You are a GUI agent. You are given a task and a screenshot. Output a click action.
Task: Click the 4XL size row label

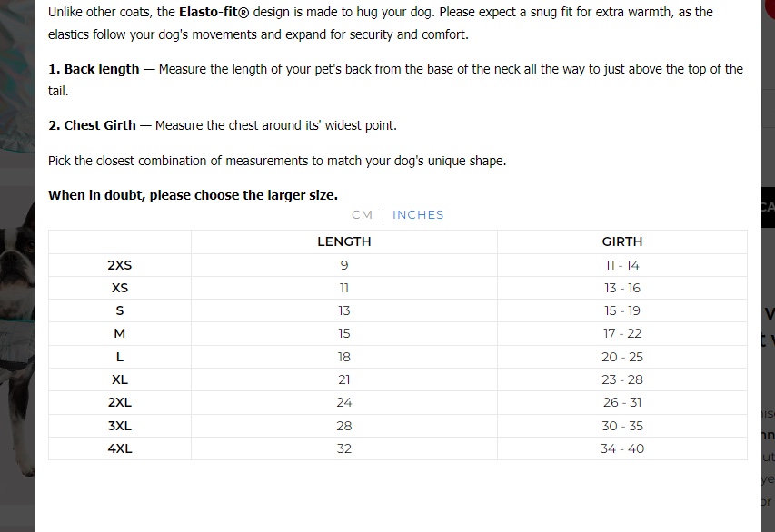click(x=120, y=448)
